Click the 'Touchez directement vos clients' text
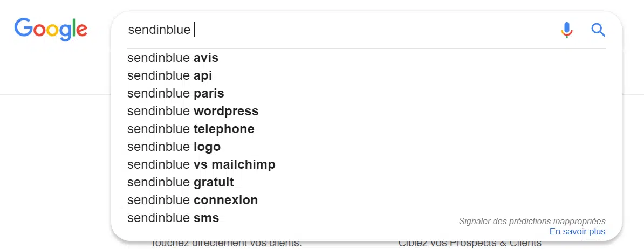The image size is (644, 249). point(227,244)
